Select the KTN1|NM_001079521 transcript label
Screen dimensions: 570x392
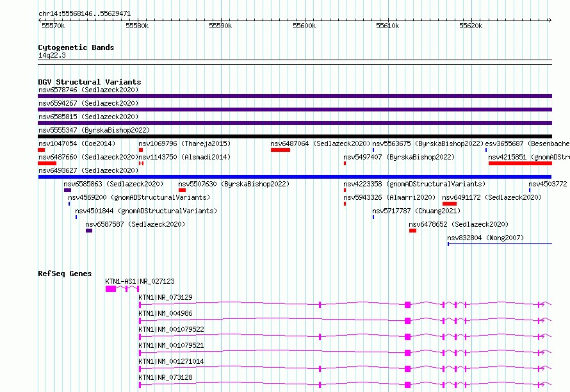(171, 345)
